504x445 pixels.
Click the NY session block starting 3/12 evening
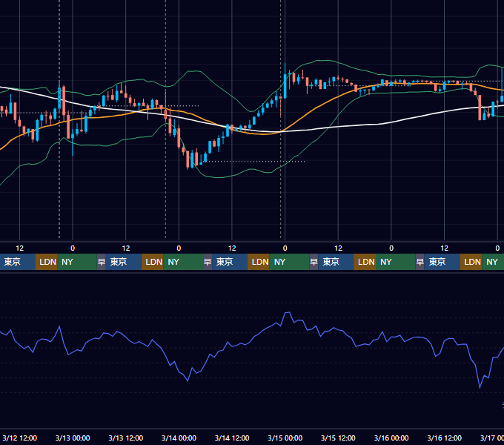[x=77, y=262]
